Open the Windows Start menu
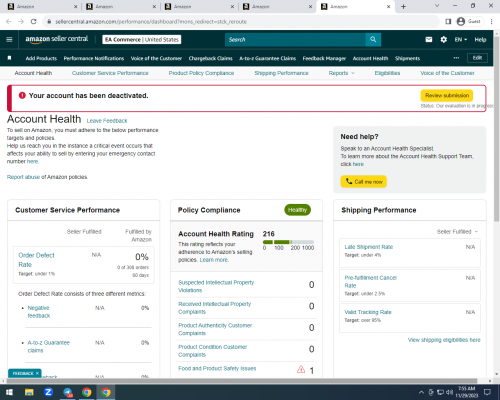The width and height of the screenshot is (500, 400). [x=9, y=392]
